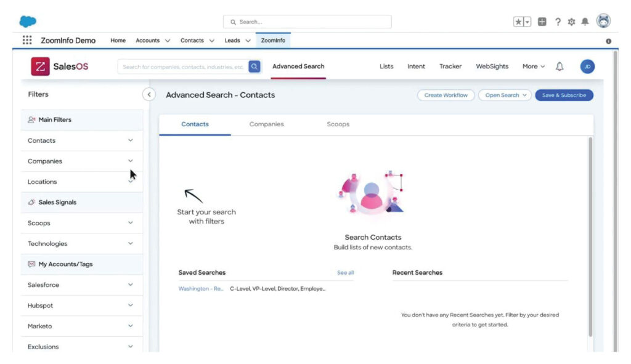Click the ZoomInfo SalesOS logo

tap(60, 67)
